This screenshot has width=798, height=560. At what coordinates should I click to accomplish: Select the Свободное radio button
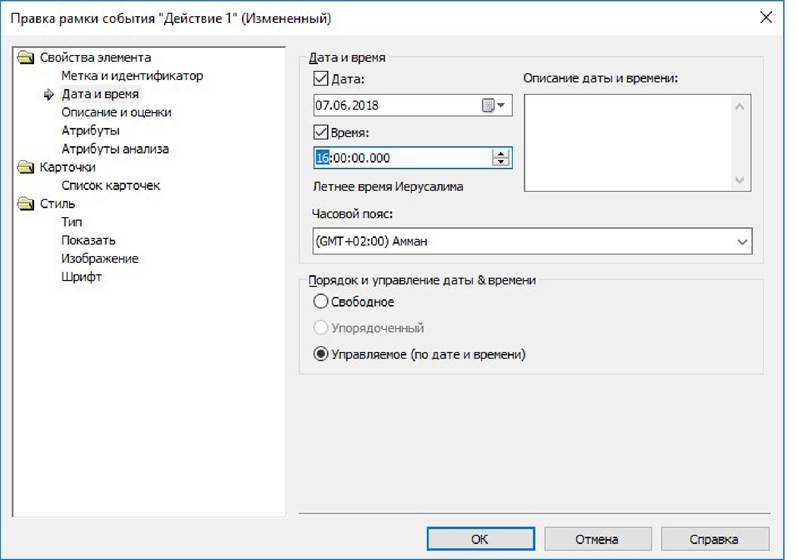click(320, 301)
